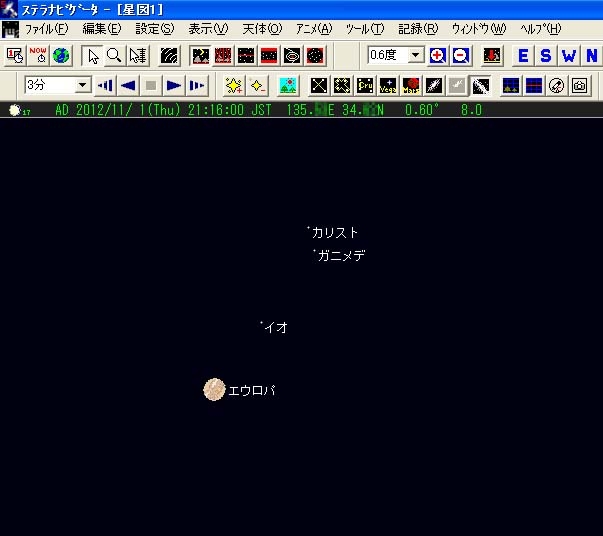Expand the 3分 time step dropdown
Viewport: 603px width, 536px height.
(82, 85)
